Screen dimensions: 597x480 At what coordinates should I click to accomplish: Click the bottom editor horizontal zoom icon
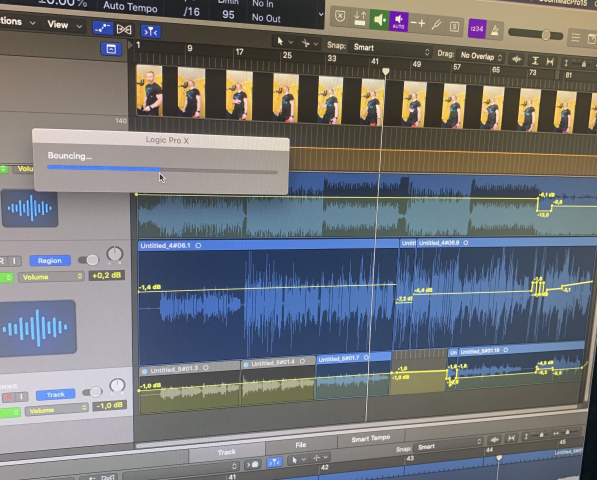511,439
